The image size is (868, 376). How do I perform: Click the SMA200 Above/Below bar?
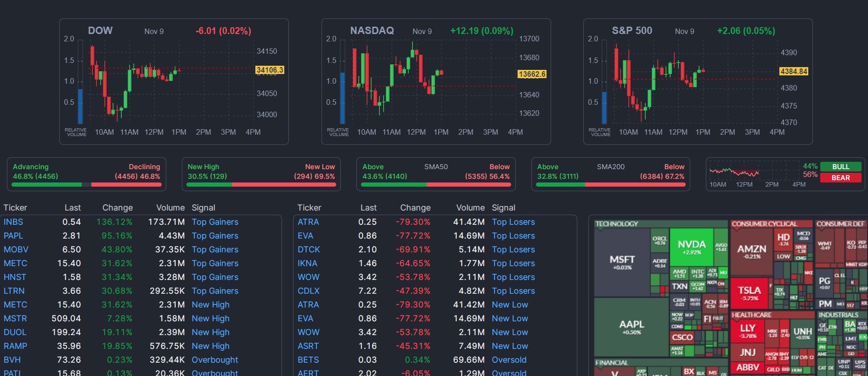click(x=611, y=184)
